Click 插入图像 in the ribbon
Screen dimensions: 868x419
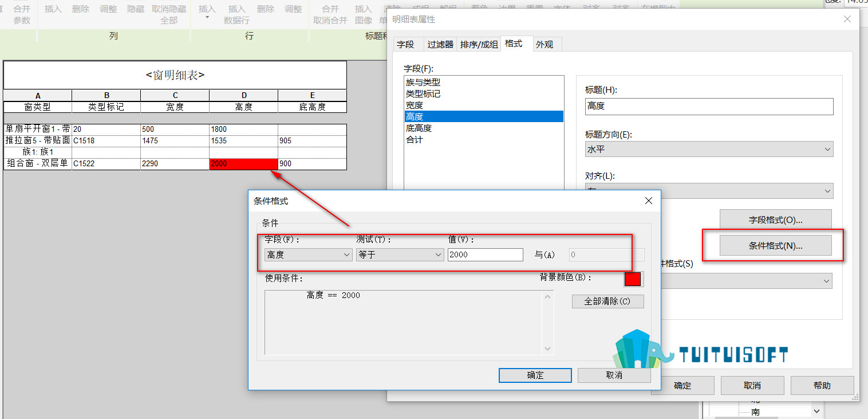point(364,14)
